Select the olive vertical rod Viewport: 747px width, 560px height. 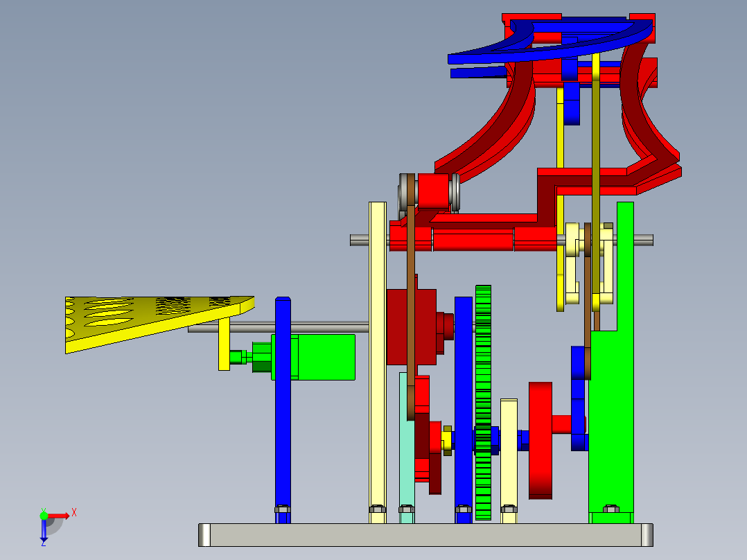pyautogui.click(x=595, y=181)
